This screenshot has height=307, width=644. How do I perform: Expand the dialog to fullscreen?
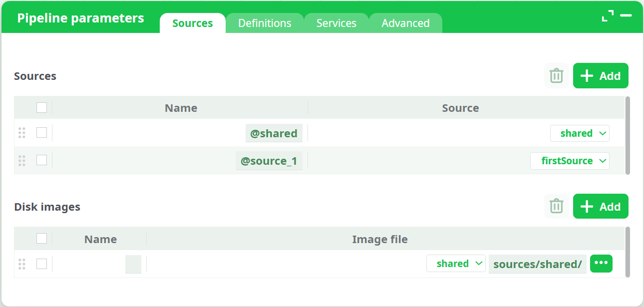tap(608, 15)
